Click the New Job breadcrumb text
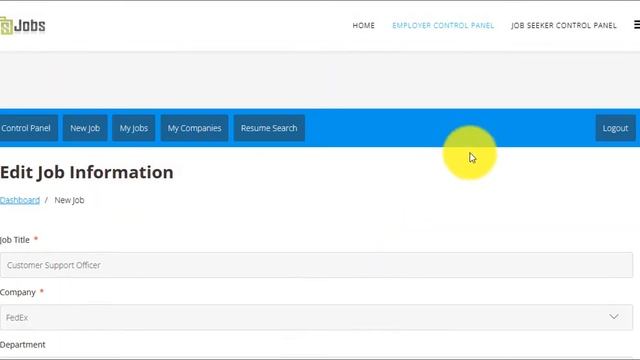 click(x=69, y=200)
